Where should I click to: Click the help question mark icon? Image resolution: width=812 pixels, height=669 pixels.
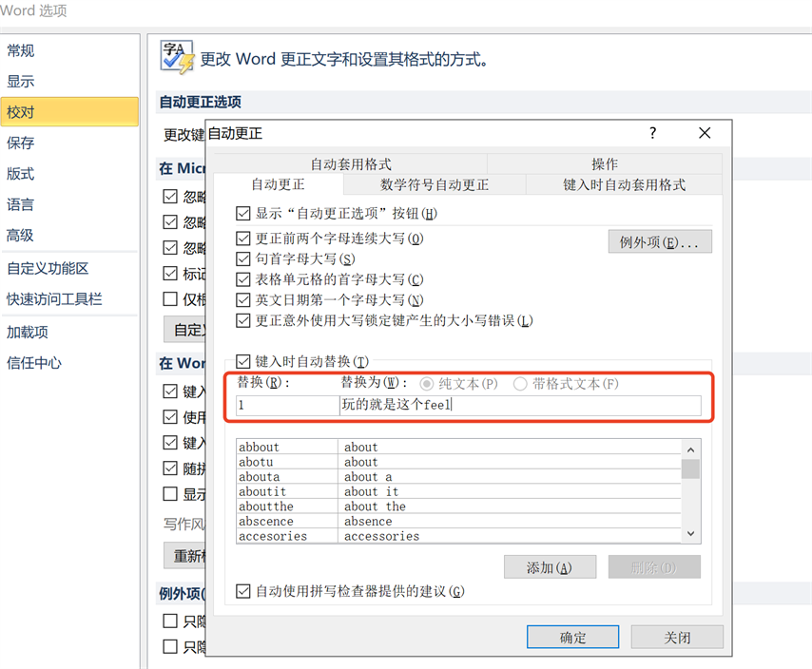(652, 134)
